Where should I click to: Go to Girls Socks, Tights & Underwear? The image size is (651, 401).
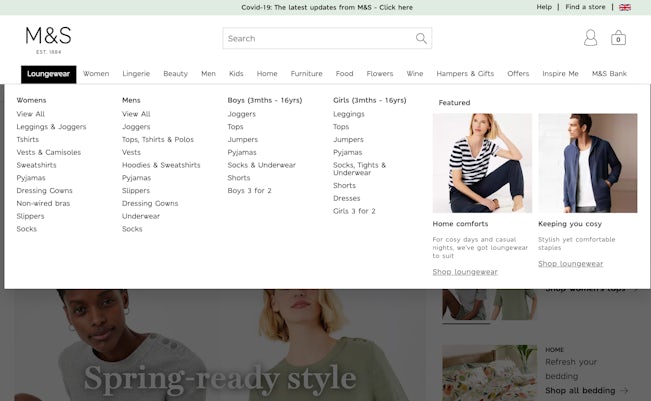[x=359, y=169]
